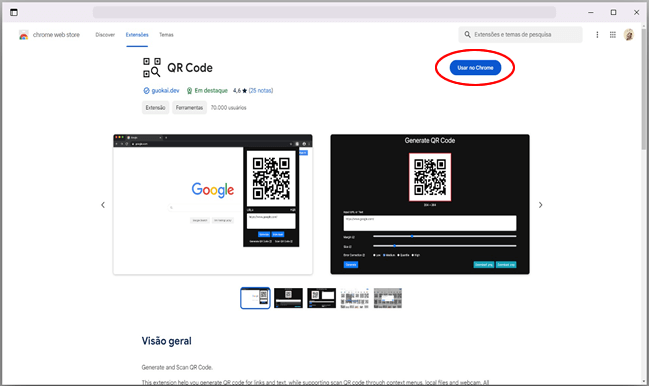The image size is (649, 386).
Task: Open the Google apps grid
Action: click(613, 35)
